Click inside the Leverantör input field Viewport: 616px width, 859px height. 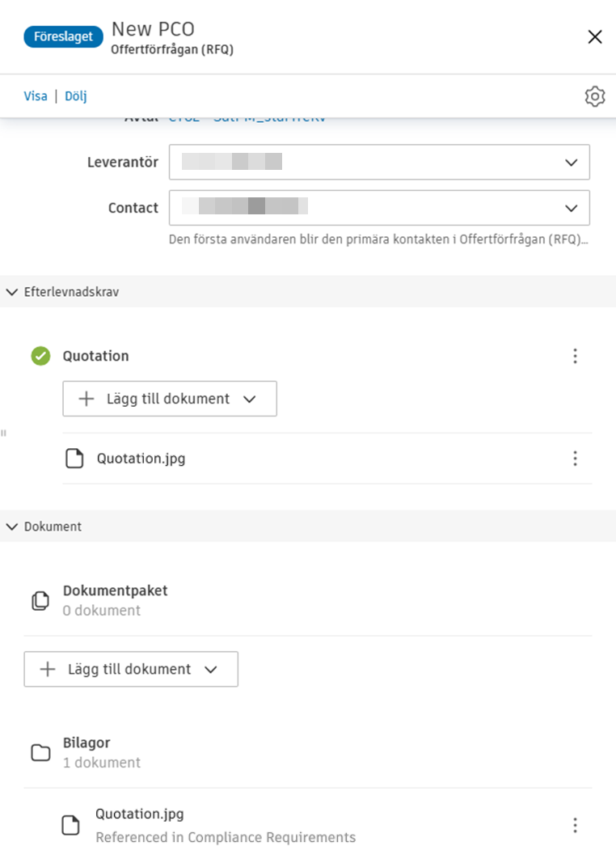click(x=323, y=162)
